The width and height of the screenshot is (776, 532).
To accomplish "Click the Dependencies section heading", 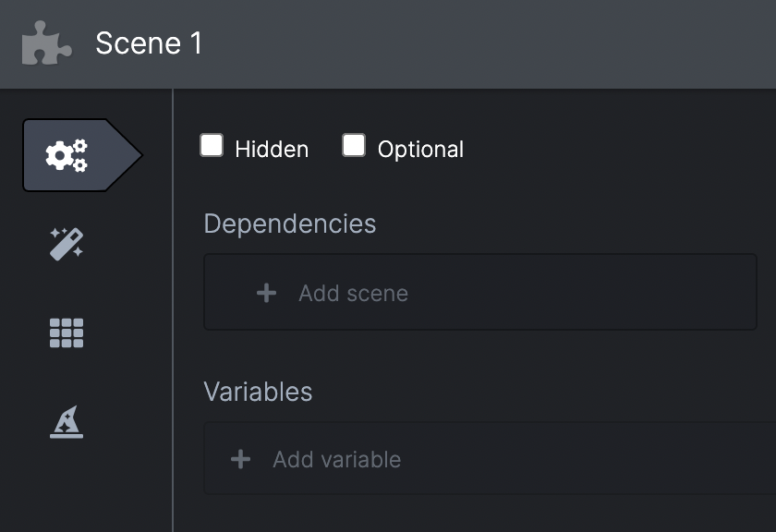I will [289, 224].
